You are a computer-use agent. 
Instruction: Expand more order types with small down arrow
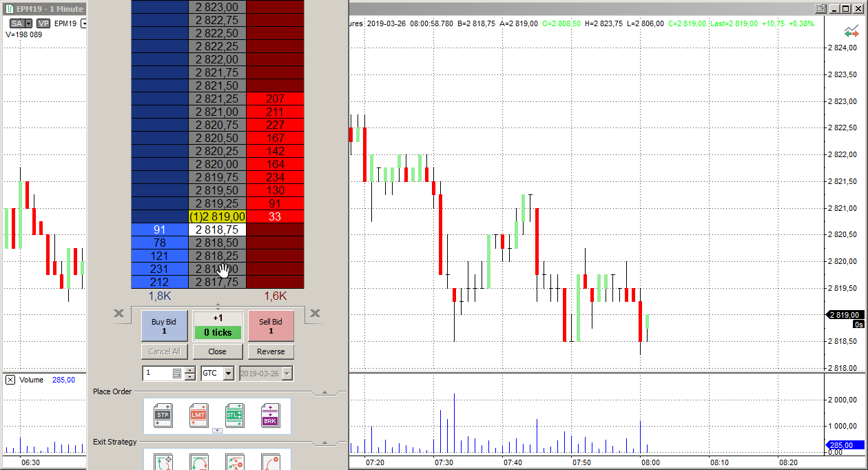click(217, 431)
